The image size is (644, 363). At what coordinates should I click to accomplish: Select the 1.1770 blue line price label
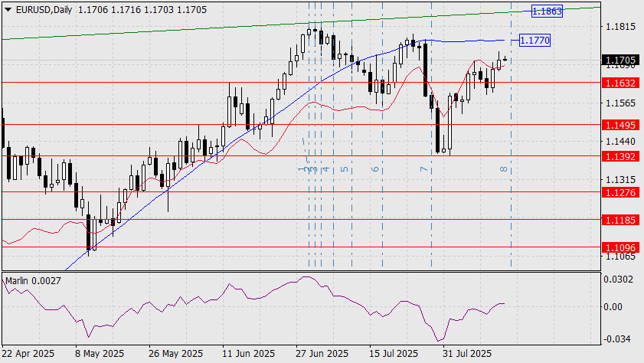534,41
